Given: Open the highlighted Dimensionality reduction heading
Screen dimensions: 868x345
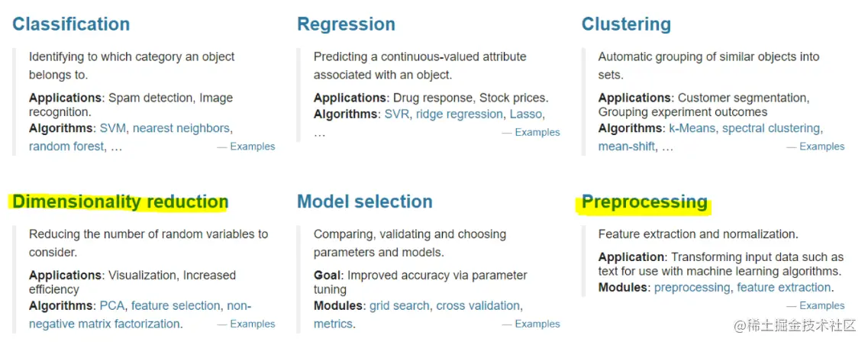Looking at the screenshot, I should (x=120, y=202).
